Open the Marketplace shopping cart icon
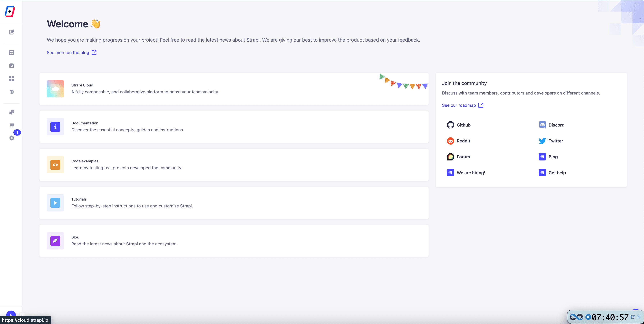Screen dimensions: 644x324 point(11,125)
